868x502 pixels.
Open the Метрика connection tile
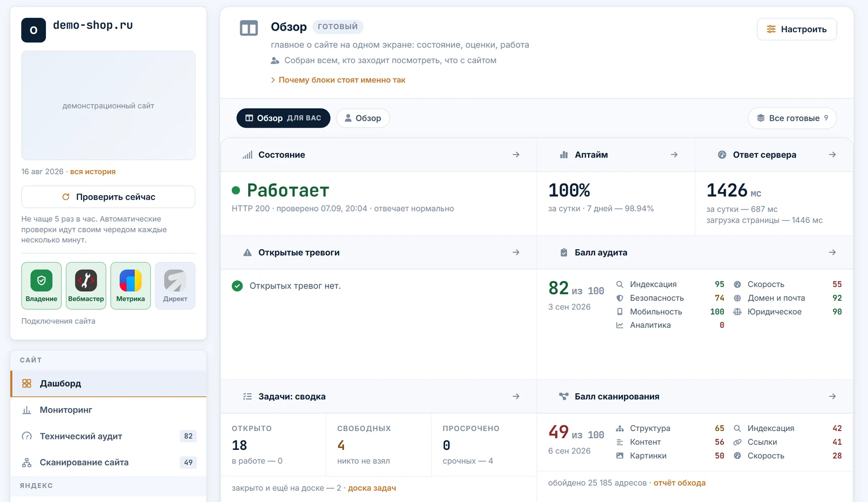click(130, 285)
